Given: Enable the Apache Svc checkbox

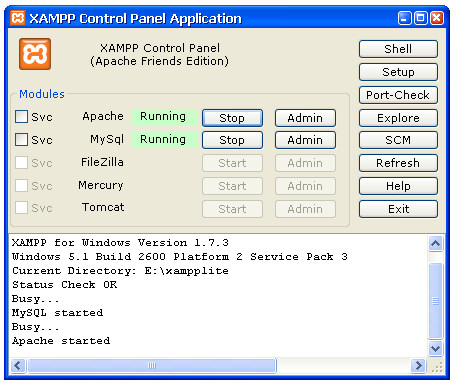Looking at the screenshot, I should click(21, 117).
